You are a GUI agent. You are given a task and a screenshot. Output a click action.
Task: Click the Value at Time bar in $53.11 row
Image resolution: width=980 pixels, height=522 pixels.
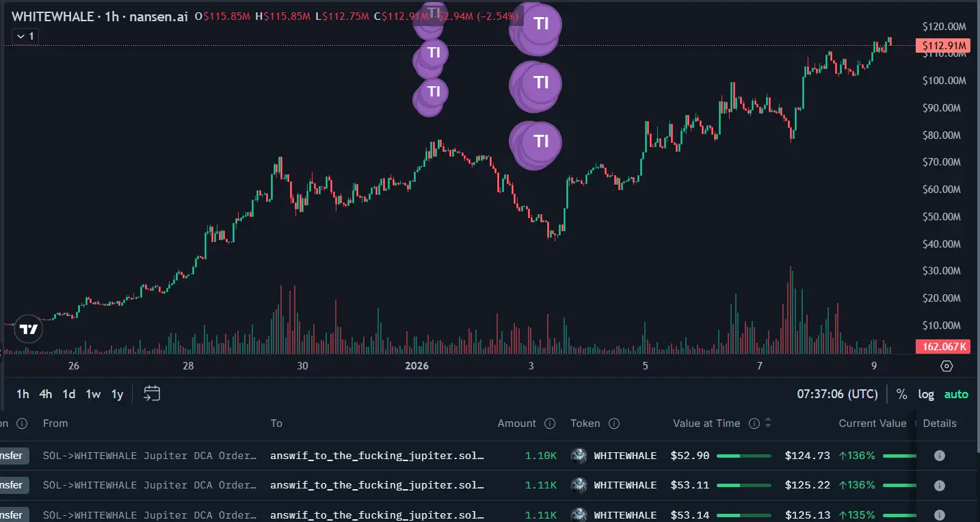(743, 485)
